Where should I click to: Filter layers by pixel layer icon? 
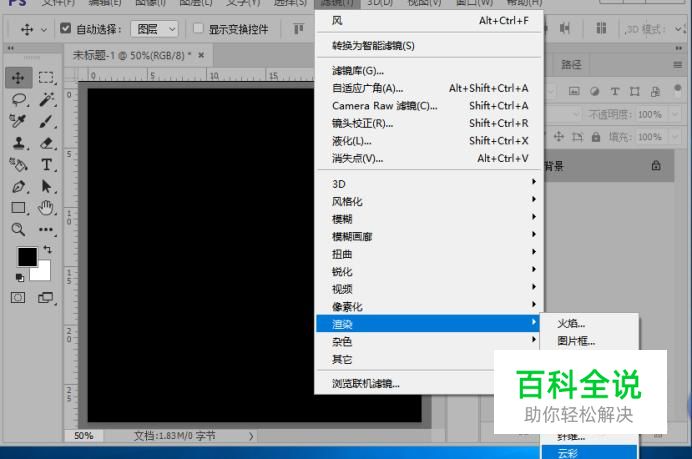pos(574,91)
